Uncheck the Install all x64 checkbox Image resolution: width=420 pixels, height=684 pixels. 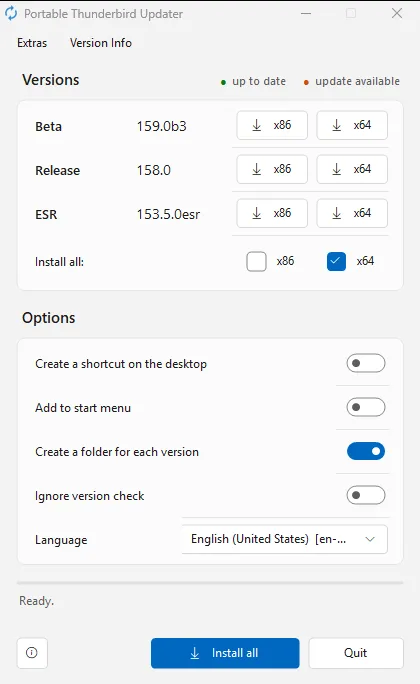pyautogui.click(x=336, y=262)
